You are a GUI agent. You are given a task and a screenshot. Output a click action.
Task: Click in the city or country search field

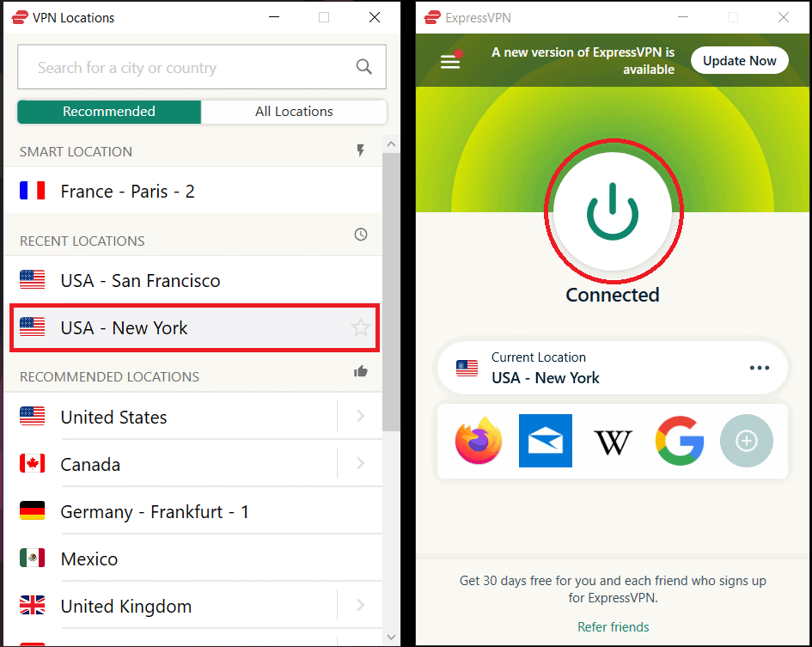click(202, 67)
